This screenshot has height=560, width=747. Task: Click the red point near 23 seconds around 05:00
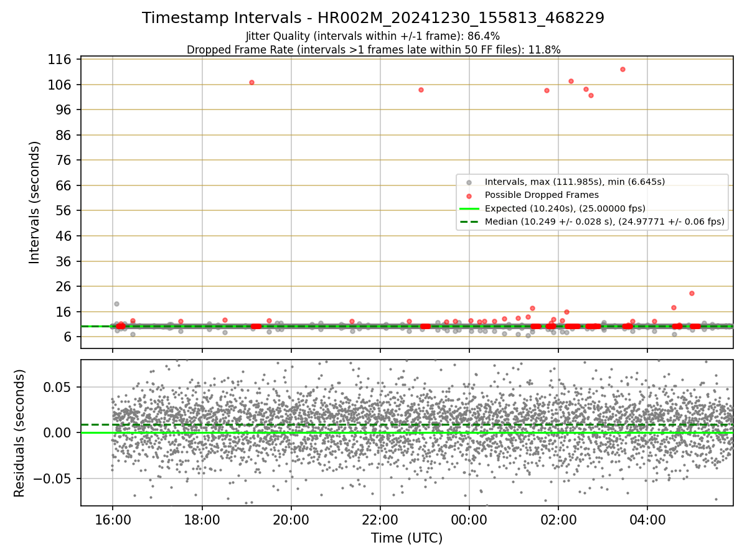tap(692, 293)
